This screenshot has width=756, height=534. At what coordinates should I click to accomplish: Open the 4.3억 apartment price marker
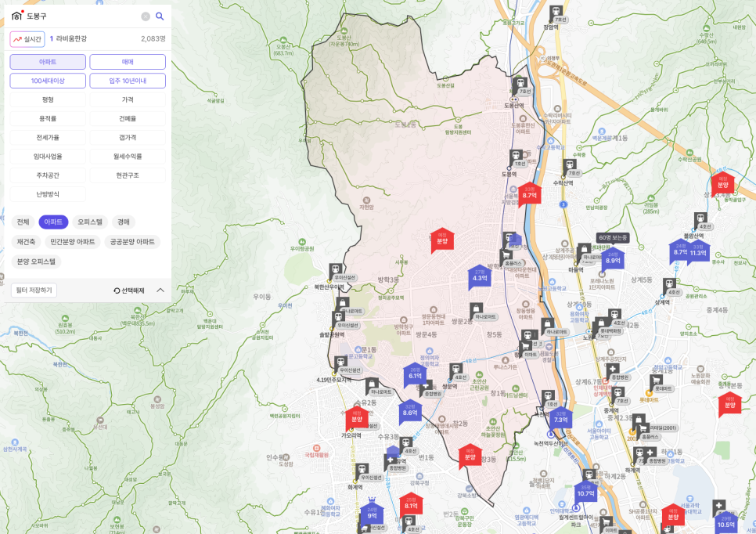click(480, 276)
